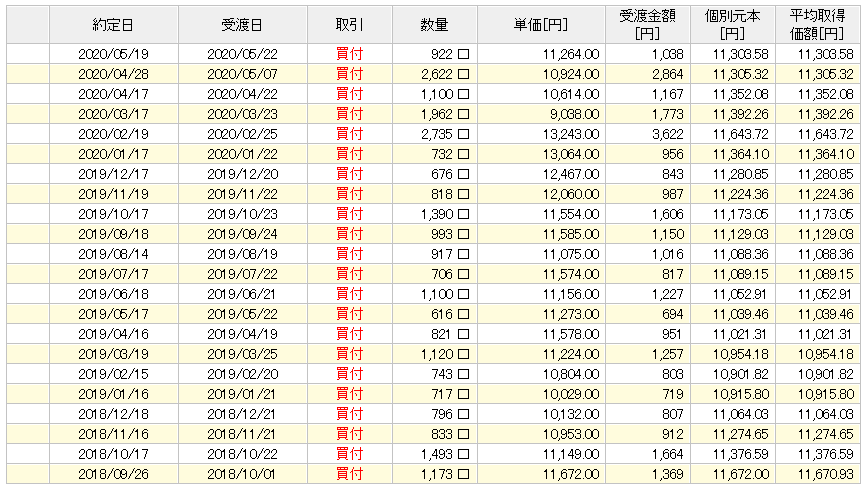Image resolution: width=864 pixels, height=488 pixels.
Task: Select trade date 2019/12/17
Action: [114, 174]
